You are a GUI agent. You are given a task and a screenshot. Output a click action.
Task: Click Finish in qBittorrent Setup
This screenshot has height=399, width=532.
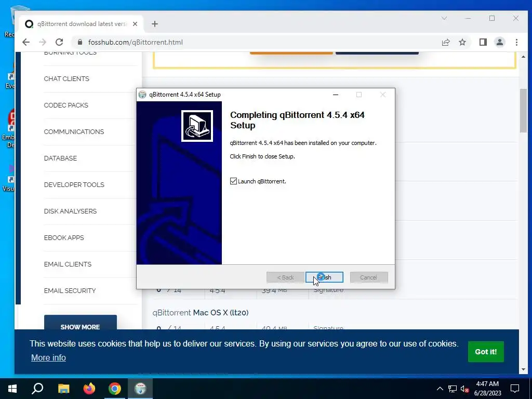324,277
